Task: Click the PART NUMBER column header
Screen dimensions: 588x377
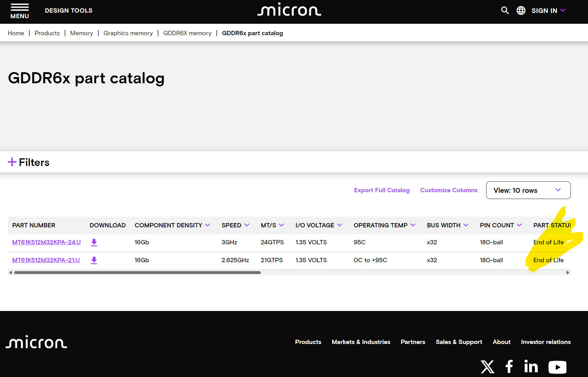Action: pyautogui.click(x=34, y=225)
